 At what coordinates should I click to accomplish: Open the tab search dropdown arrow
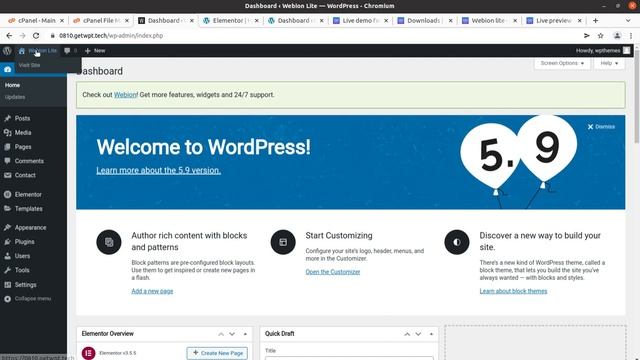(628, 20)
